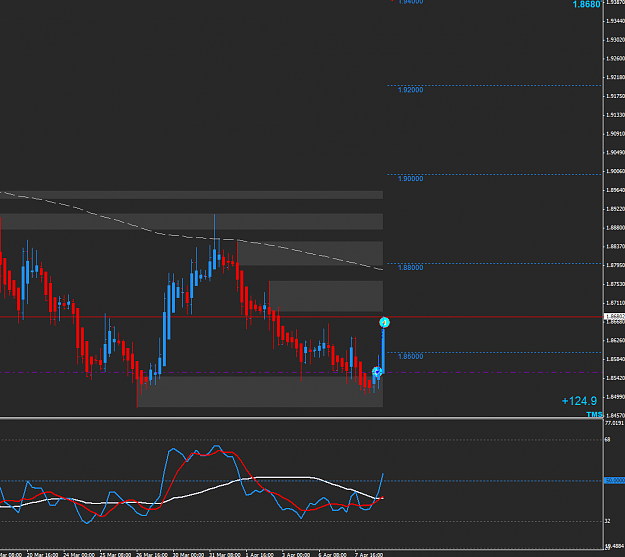The width and height of the screenshot is (625, 557).
Task: Select the red horizontal price line
Action: pyautogui.click(x=301, y=317)
